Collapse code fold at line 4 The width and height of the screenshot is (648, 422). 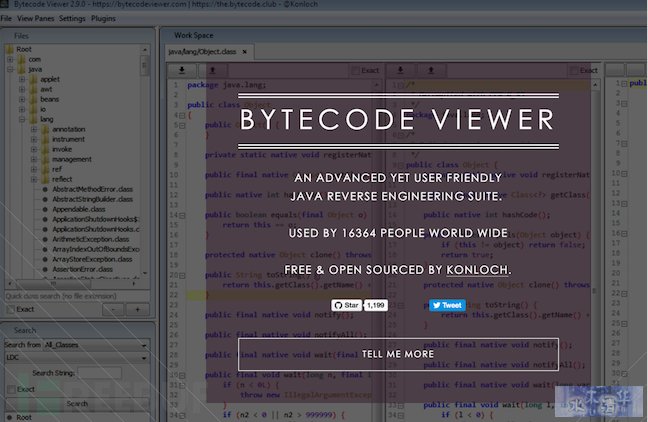pos(182,116)
